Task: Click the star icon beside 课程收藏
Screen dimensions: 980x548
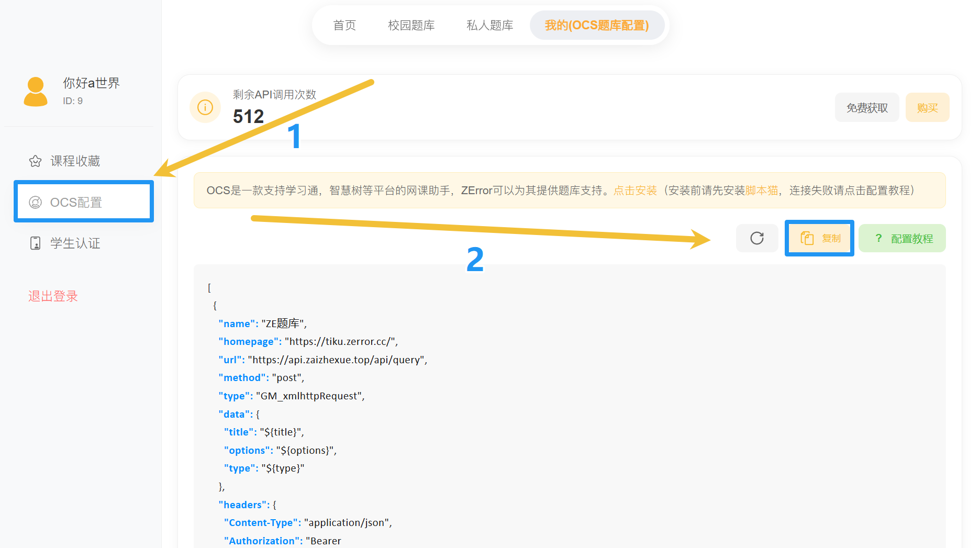Action: point(35,161)
